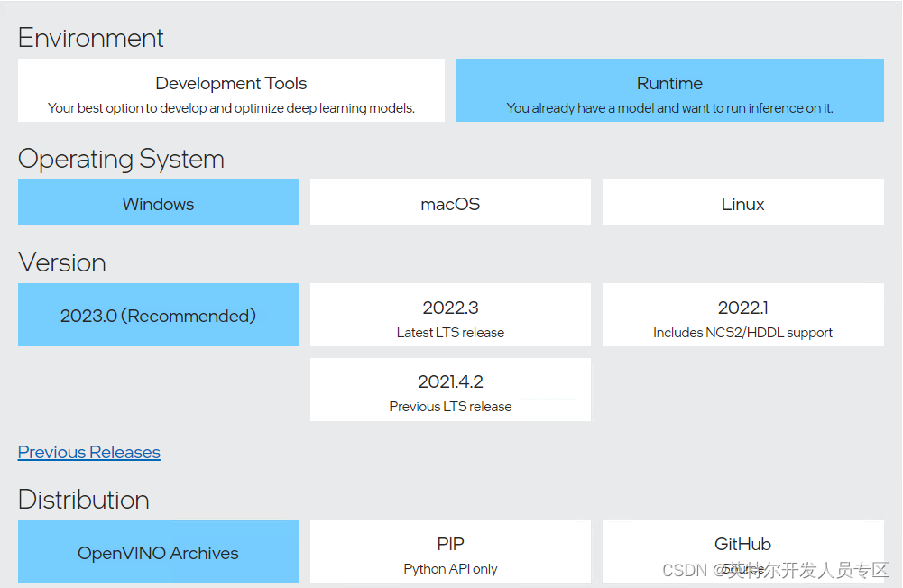The width and height of the screenshot is (903, 588).
Task: Select the Development Tools environment
Action: point(231,89)
